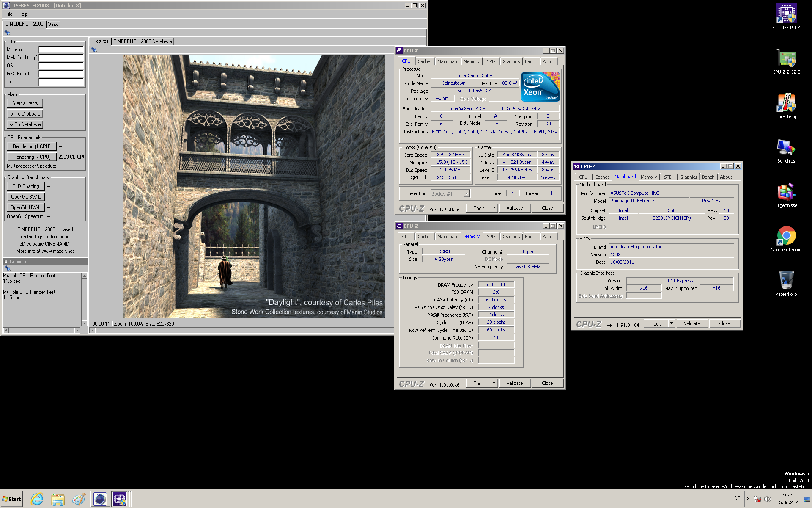The width and height of the screenshot is (812, 508).
Task: Open Internet Explorer from the taskbar
Action: tap(37, 499)
